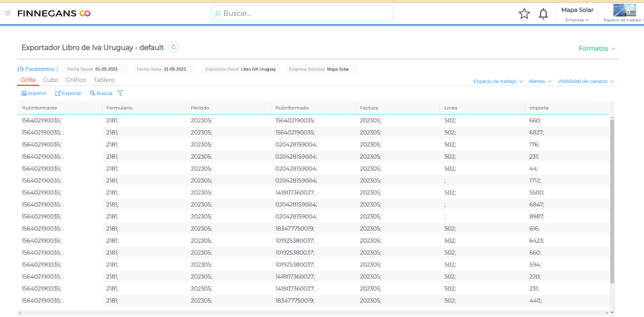This screenshot has height=317, width=644.
Task: Open the notifications bell
Action: (543, 14)
